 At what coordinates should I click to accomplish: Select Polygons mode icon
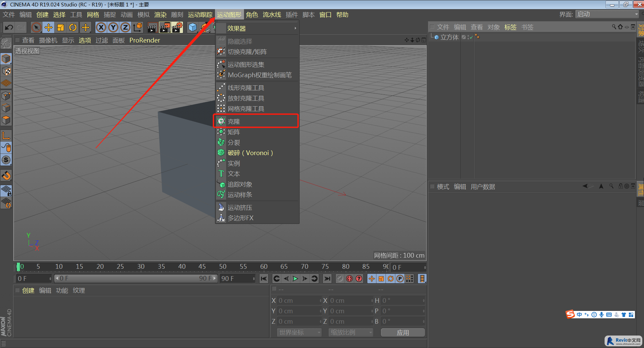coord(6,120)
